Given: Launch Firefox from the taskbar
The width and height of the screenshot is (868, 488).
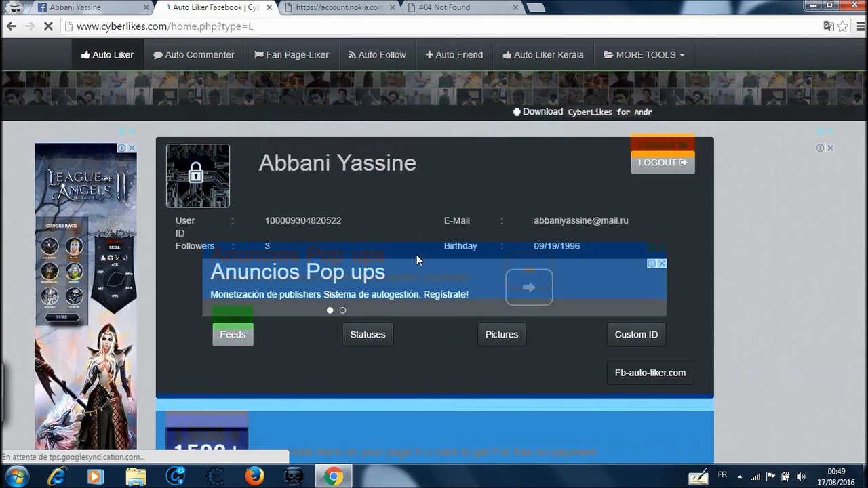Looking at the screenshot, I should (x=254, y=476).
